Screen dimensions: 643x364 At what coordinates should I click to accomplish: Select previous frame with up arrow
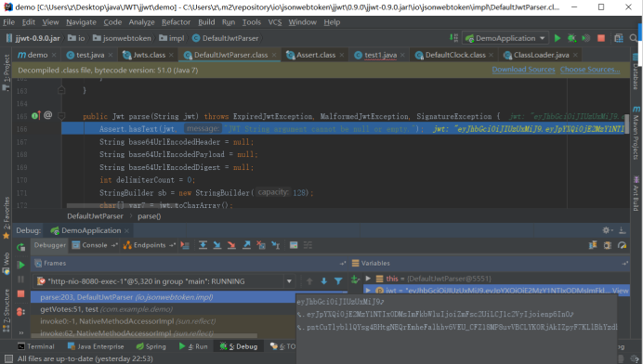pyautogui.click(x=309, y=281)
